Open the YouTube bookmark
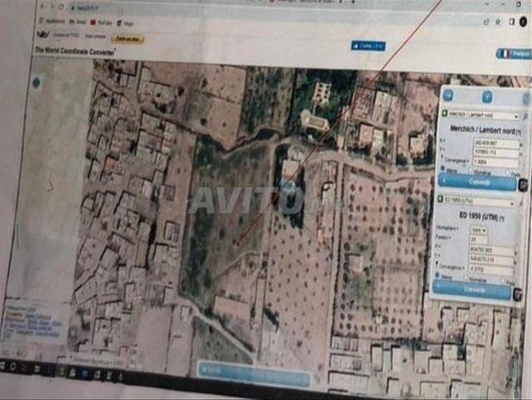The image size is (532, 400). pyautogui.click(x=104, y=22)
